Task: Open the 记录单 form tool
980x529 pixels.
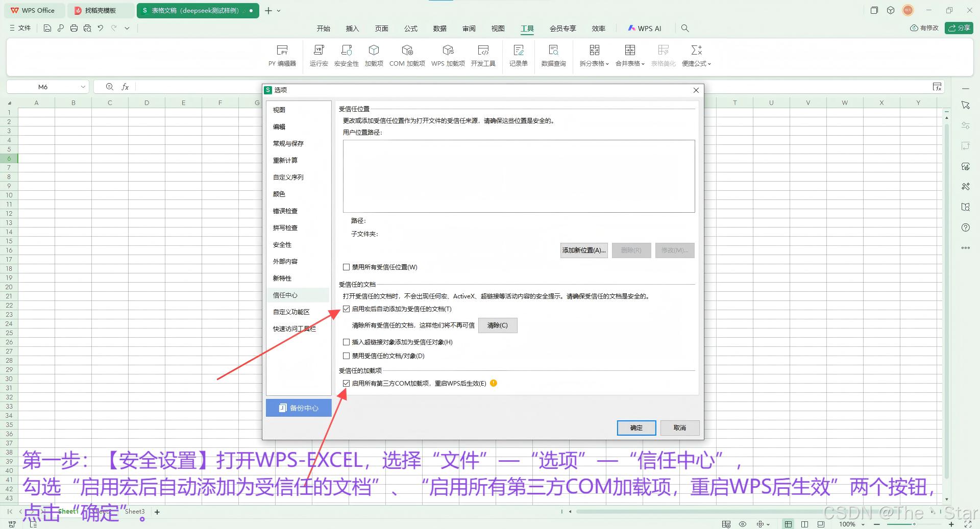Action: (x=519, y=56)
